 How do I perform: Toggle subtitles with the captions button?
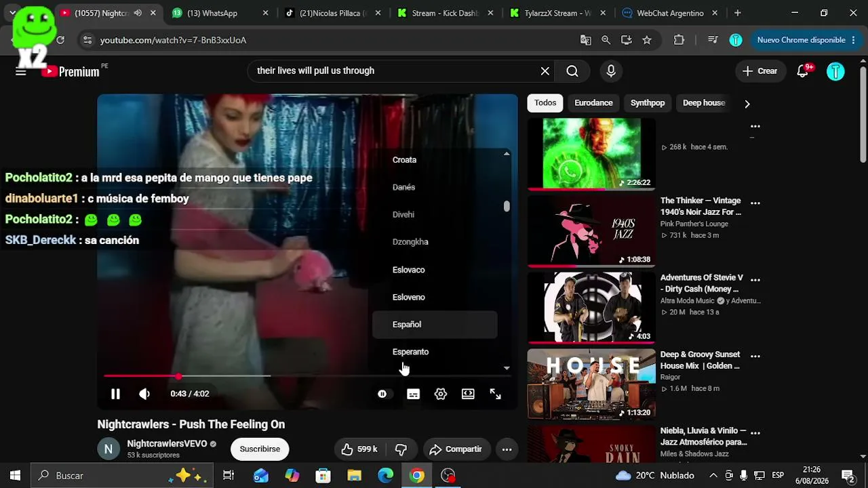tap(413, 394)
